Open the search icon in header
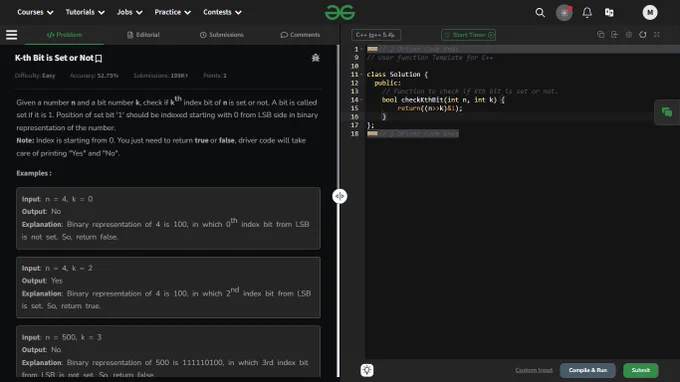This screenshot has width=680, height=382. coord(540,13)
